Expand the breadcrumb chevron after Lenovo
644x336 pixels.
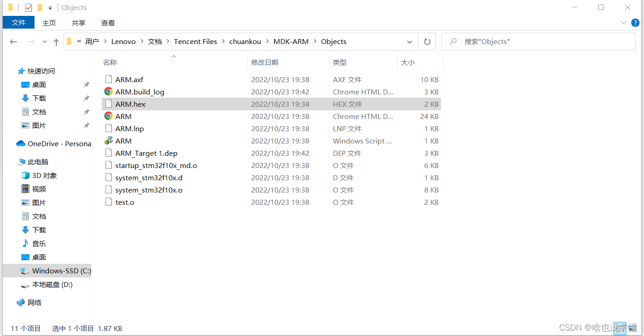coord(142,42)
